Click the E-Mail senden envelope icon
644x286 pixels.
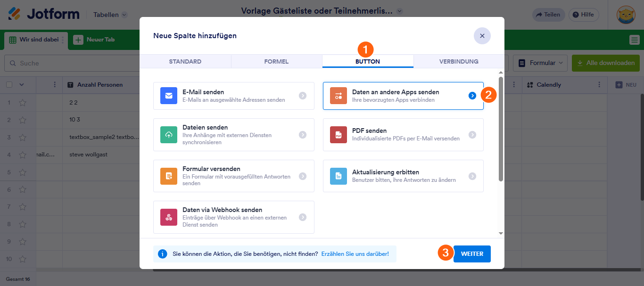pos(168,96)
